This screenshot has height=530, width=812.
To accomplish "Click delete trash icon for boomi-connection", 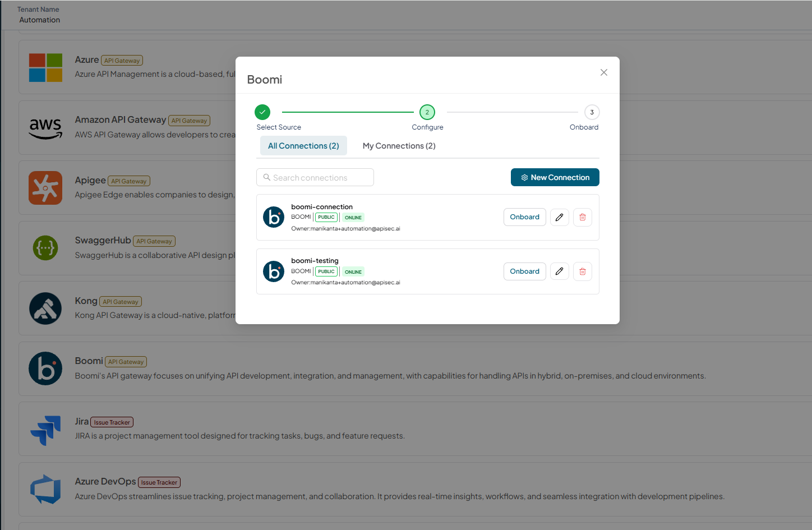I will (583, 217).
